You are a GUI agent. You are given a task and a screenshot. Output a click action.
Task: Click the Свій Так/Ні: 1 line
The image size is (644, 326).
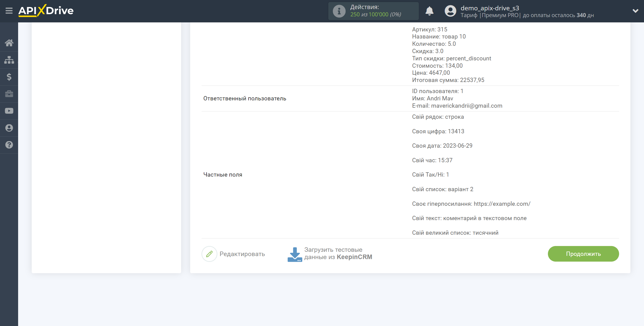pos(430,175)
